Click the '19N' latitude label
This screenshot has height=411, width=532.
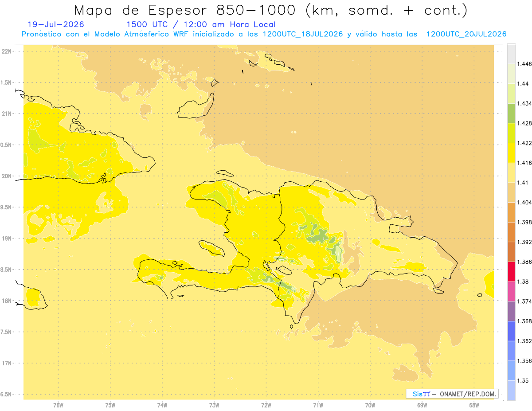pos(7,239)
